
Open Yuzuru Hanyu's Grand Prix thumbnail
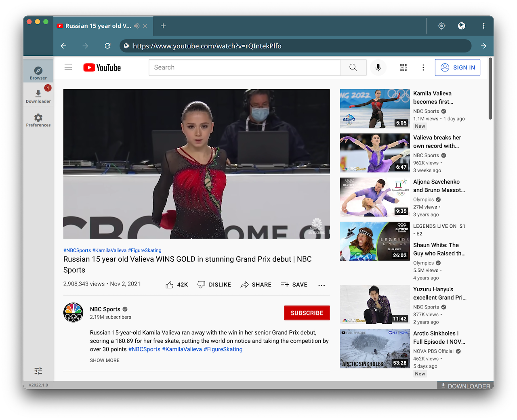(x=375, y=304)
